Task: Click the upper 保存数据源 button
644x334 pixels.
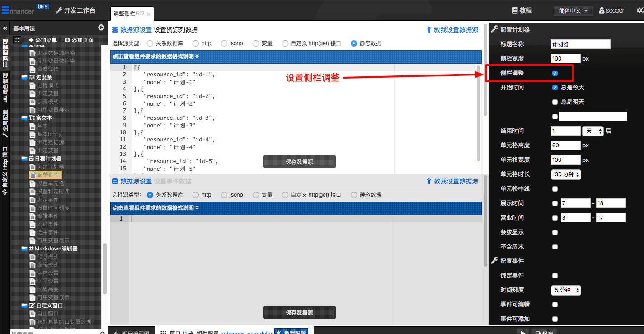Action: point(299,162)
